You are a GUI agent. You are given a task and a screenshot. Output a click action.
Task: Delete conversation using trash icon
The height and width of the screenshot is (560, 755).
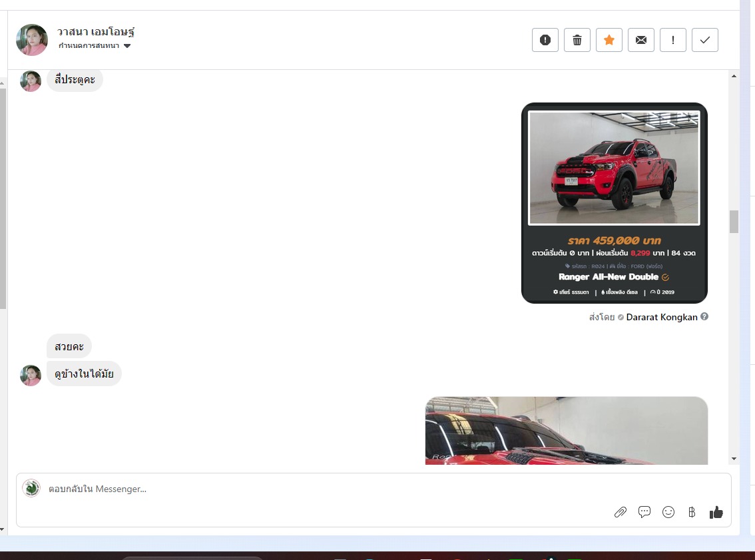pyautogui.click(x=577, y=40)
